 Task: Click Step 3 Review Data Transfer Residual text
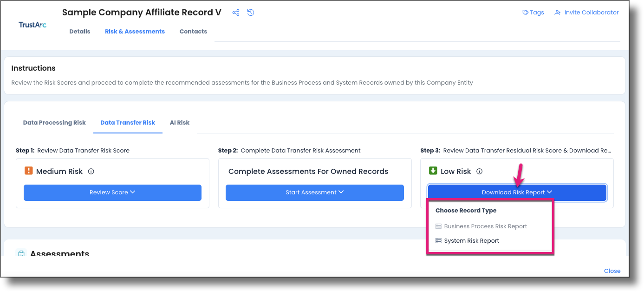coord(516,151)
